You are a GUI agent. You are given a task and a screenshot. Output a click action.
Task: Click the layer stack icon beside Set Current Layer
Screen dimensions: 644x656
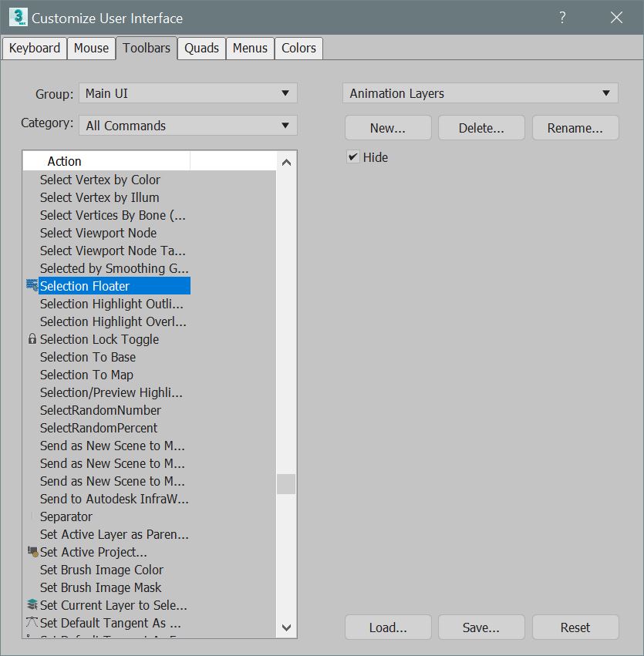[32, 605]
